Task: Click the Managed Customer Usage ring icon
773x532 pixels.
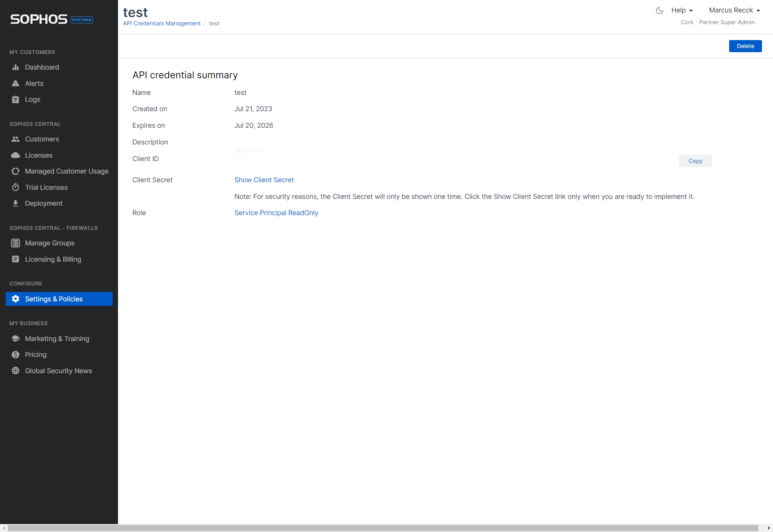Action: (16, 171)
